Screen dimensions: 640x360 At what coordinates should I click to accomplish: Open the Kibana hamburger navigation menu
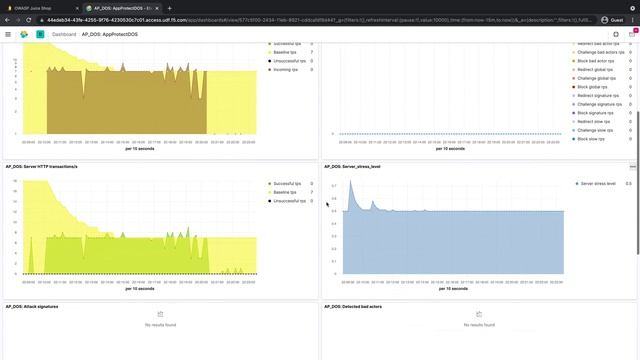coord(8,34)
